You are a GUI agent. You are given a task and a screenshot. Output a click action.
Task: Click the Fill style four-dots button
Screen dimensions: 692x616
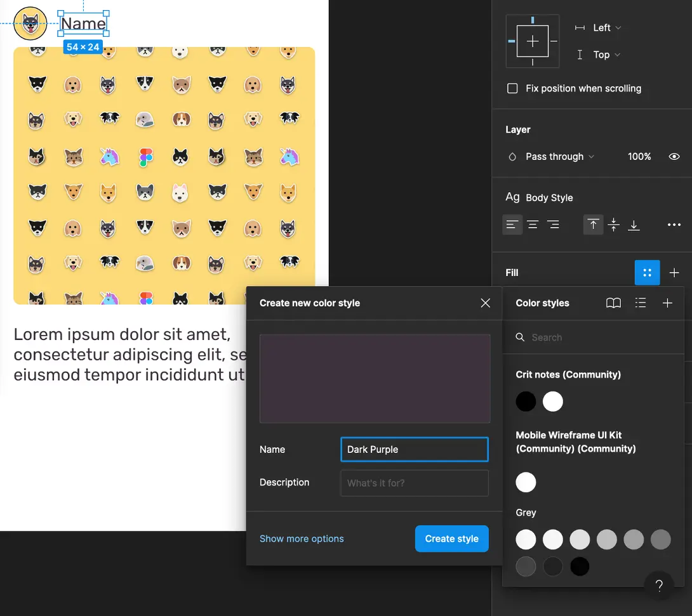tap(647, 273)
